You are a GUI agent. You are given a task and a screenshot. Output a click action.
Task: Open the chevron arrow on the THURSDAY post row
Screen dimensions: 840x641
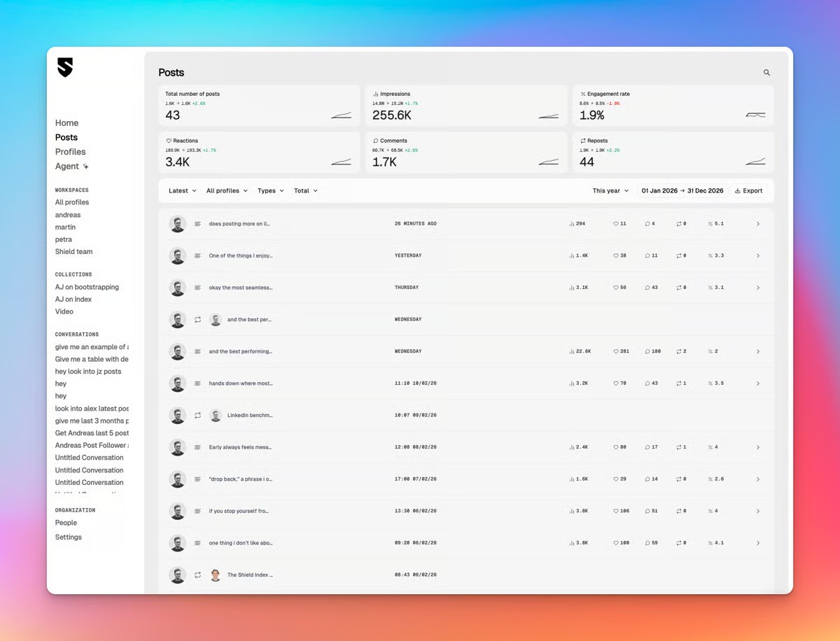(x=758, y=288)
